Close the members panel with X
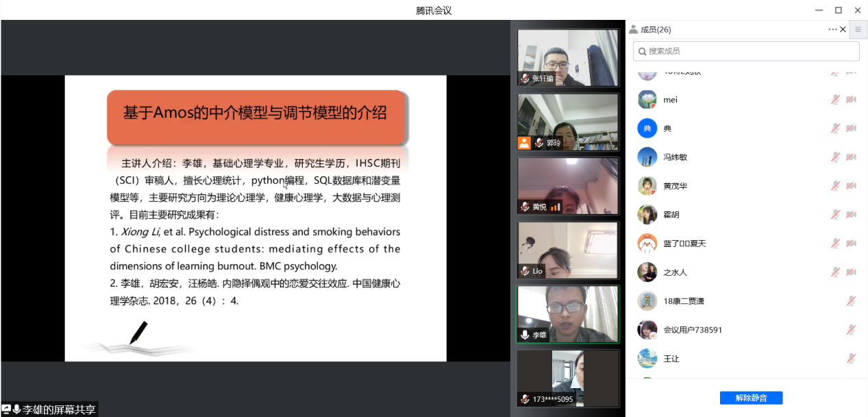Screen dimensions: 868x417 tap(843, 29)
